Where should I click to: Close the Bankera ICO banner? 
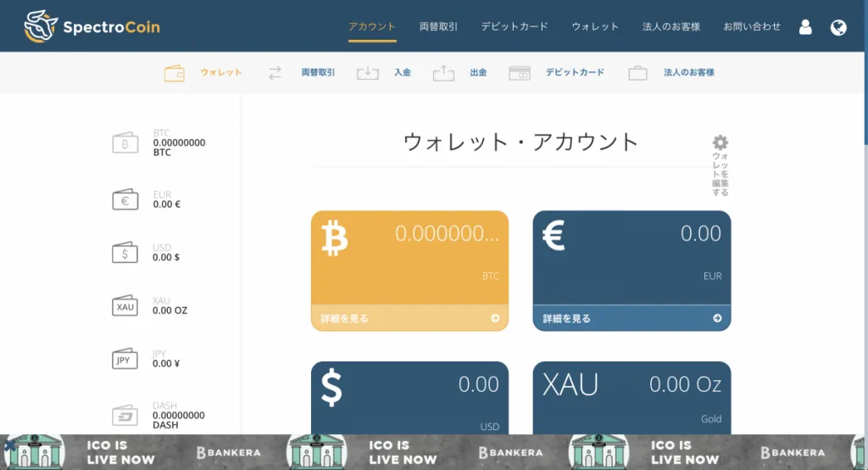pyautogui.click(x=8, y=445)
